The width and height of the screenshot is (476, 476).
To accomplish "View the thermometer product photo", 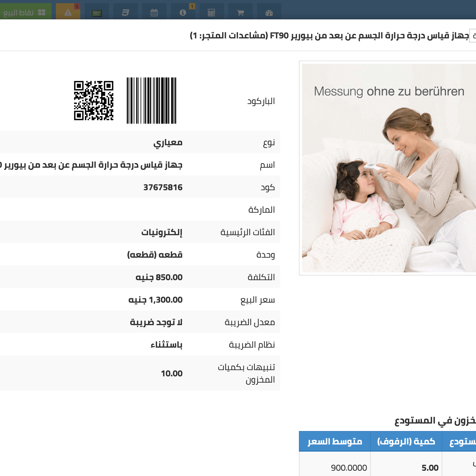I will 387,167.
